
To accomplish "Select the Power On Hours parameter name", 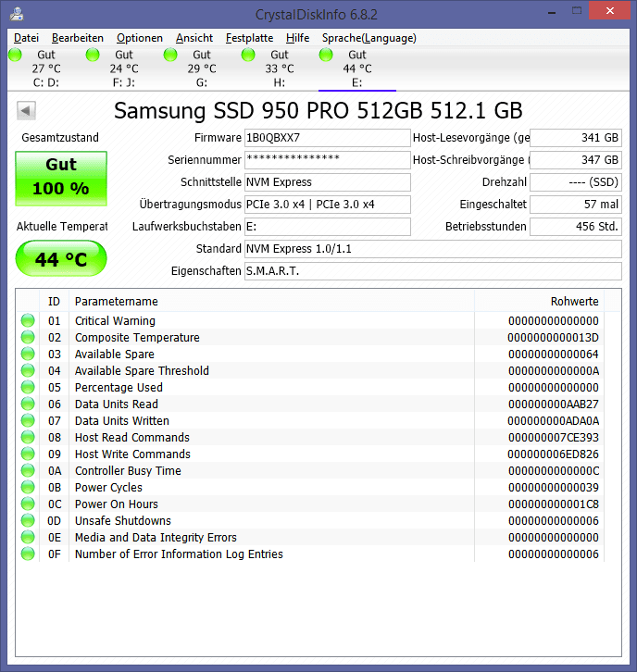I will point(116,504).
